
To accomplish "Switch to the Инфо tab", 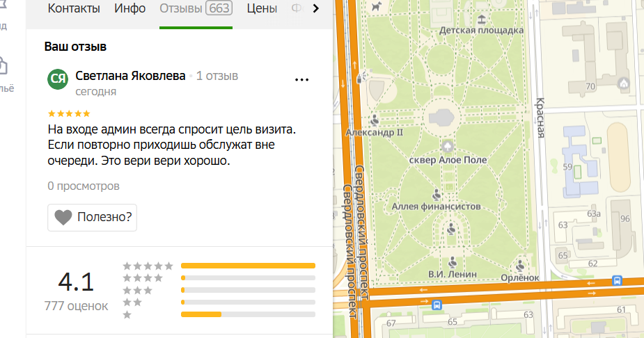I will [129, 8].
